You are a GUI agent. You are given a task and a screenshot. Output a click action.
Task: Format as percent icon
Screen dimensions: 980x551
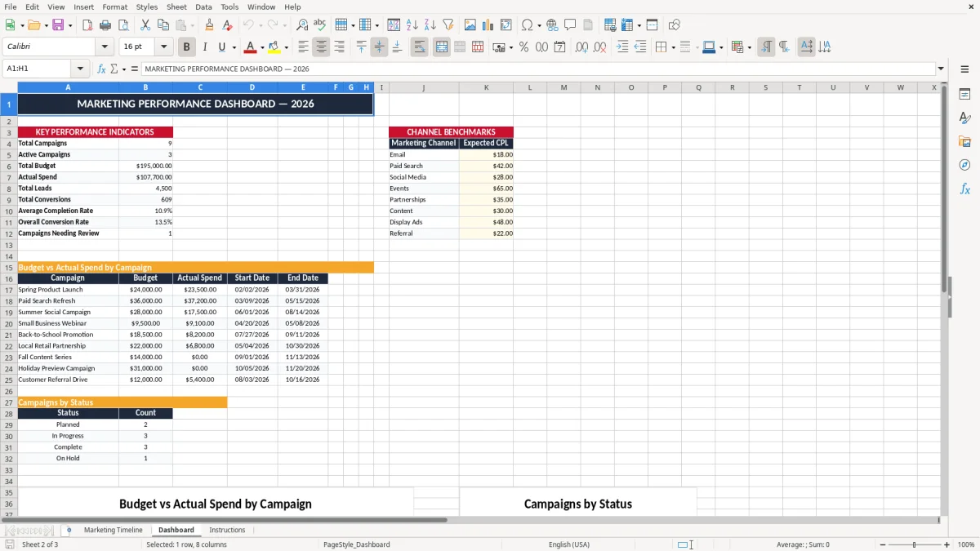click(523, 47)
